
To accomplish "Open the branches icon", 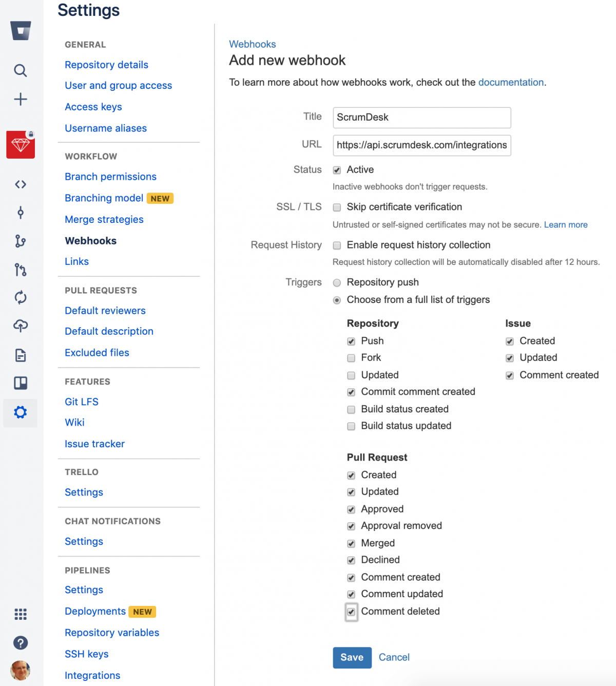I will click(21, 241).
